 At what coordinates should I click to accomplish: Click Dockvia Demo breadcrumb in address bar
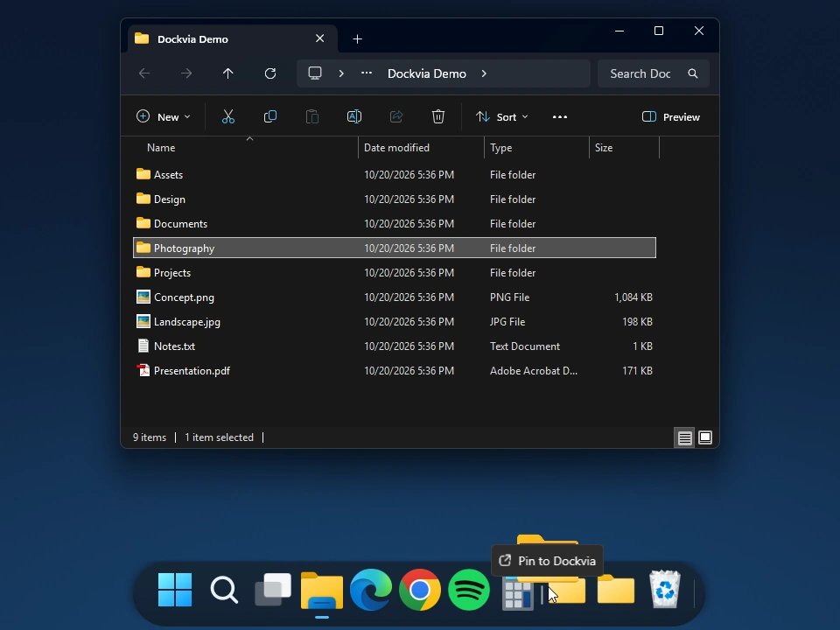coord(427,73)
